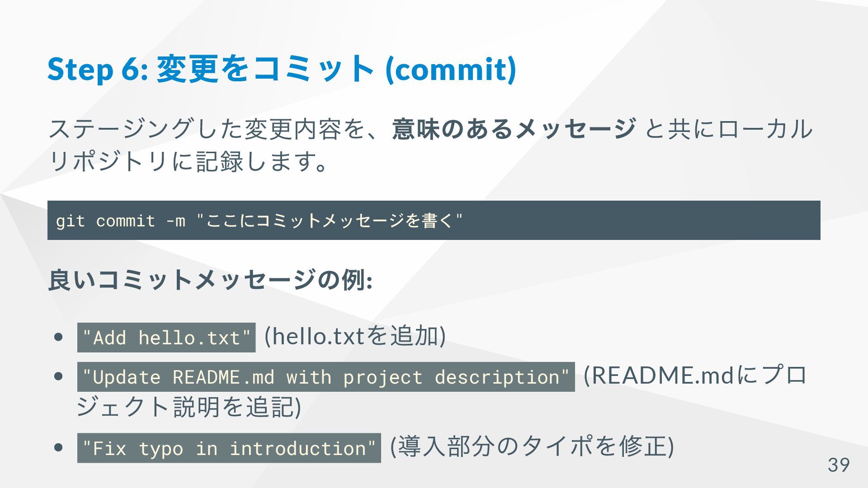This screenshot has width=868, height=488.
Task: Click the heading 良いコミットメッセージの例:
Action: 210,280
